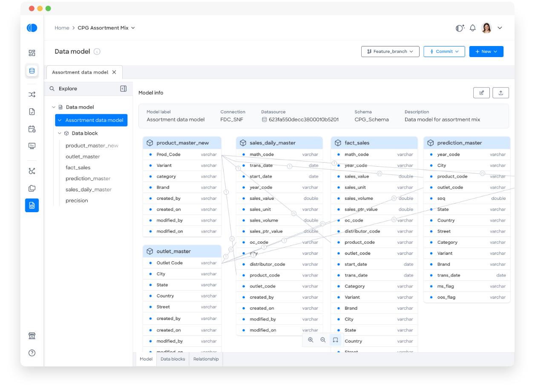Click the datasource ID 623fa550decc3800010b5201
Viewport: 535px width, 392px height.
click(x=304, y=120)
